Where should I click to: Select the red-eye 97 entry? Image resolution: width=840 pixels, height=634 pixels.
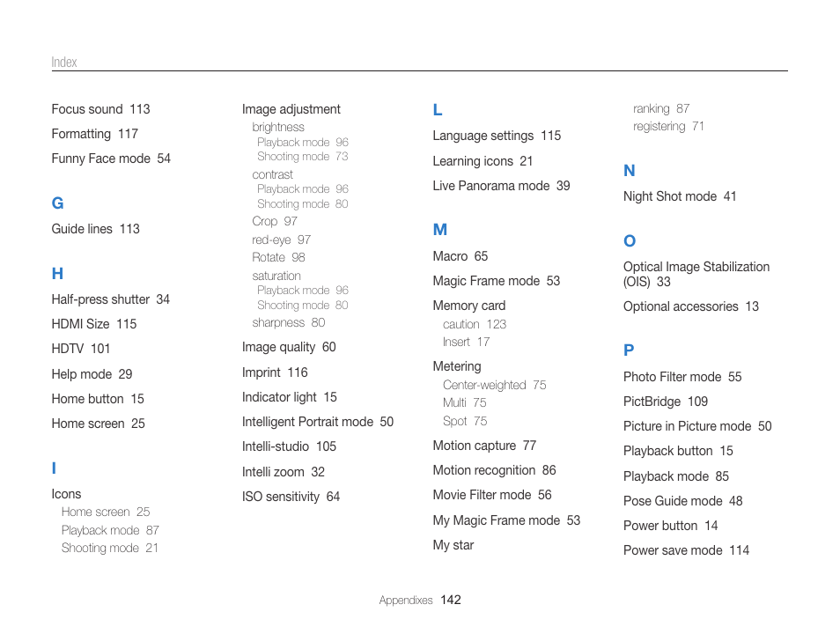[x=281, y=240]
